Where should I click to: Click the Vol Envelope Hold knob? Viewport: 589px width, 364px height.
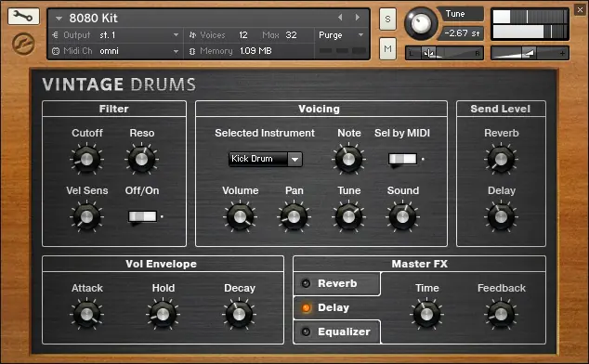(163, 315)
